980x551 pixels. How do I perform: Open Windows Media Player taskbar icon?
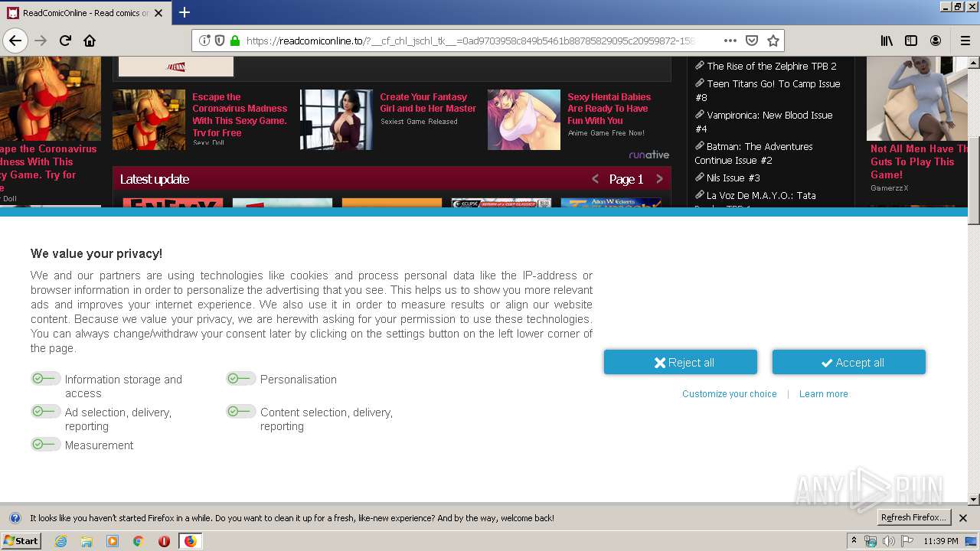(113, 541)
